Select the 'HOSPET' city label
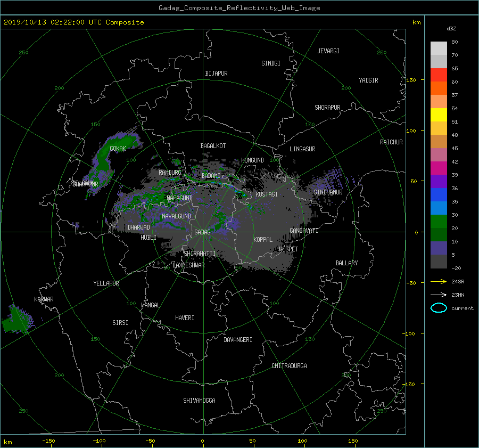 click(x=288, y=249)
